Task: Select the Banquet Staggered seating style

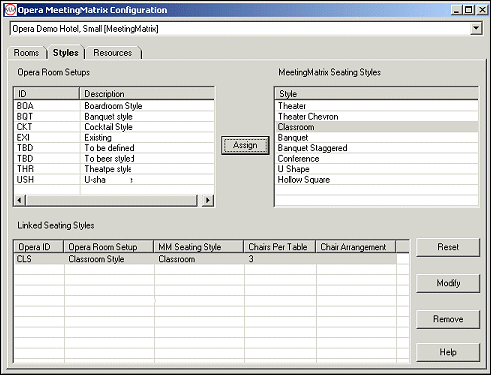Action: pos(376,148)
